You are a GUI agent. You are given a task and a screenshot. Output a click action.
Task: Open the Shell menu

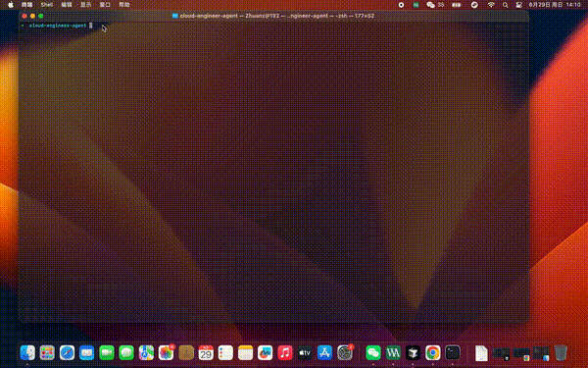46,5
